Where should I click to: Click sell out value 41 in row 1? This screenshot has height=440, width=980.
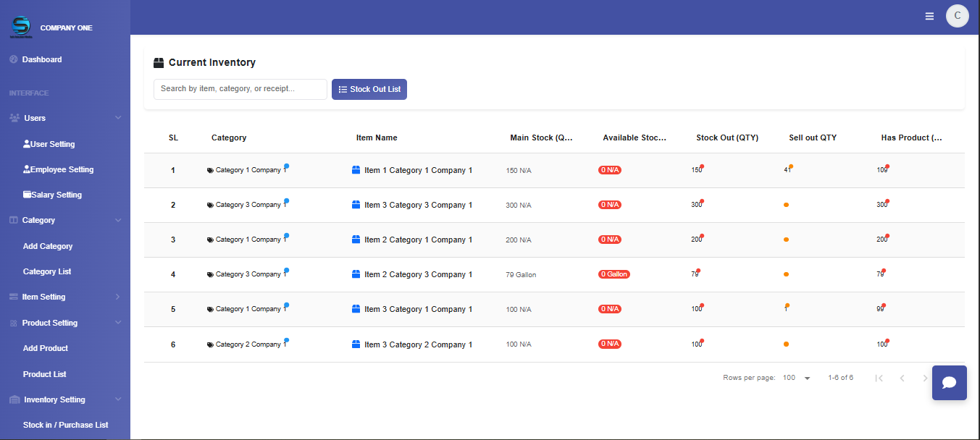pyautogui.click(x=787, y=170)
